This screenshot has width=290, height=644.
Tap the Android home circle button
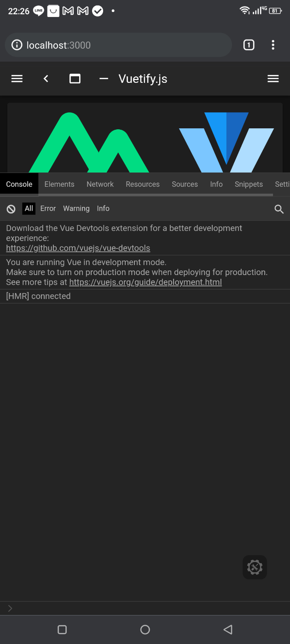[145, 629]
